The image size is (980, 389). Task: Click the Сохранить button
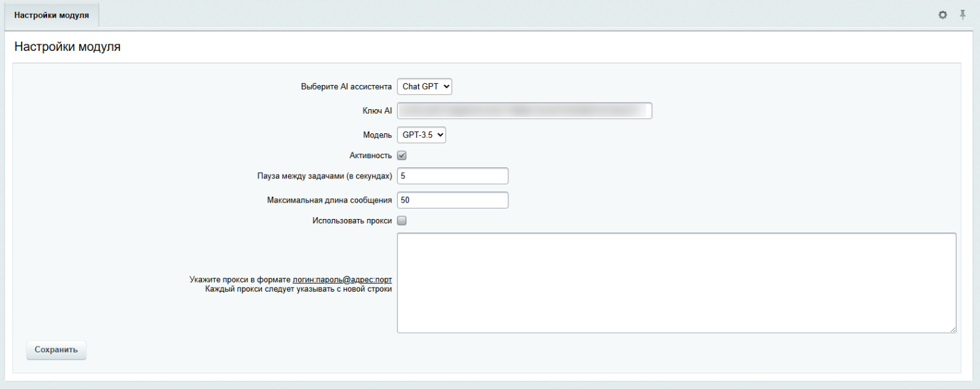[56, 350]
